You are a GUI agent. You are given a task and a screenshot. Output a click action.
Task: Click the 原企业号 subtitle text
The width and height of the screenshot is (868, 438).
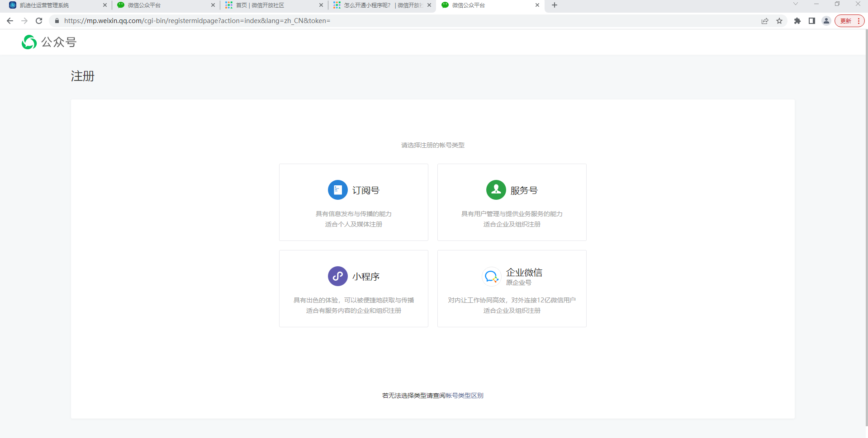coord(519,283)
